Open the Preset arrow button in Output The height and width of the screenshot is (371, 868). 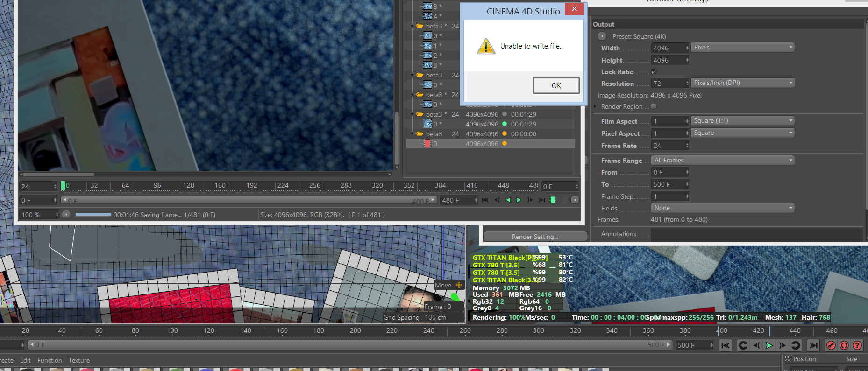602,36
